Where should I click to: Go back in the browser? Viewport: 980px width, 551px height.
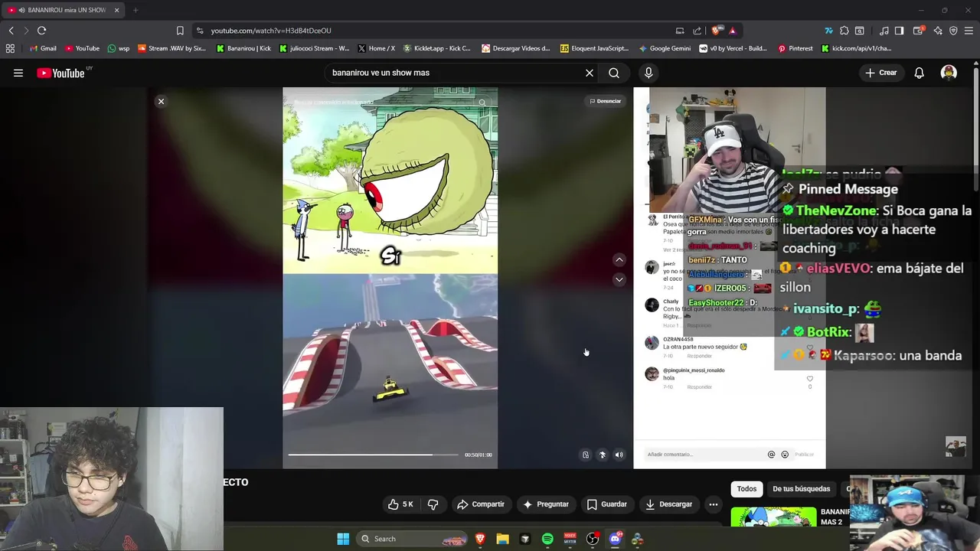[11, 31]
